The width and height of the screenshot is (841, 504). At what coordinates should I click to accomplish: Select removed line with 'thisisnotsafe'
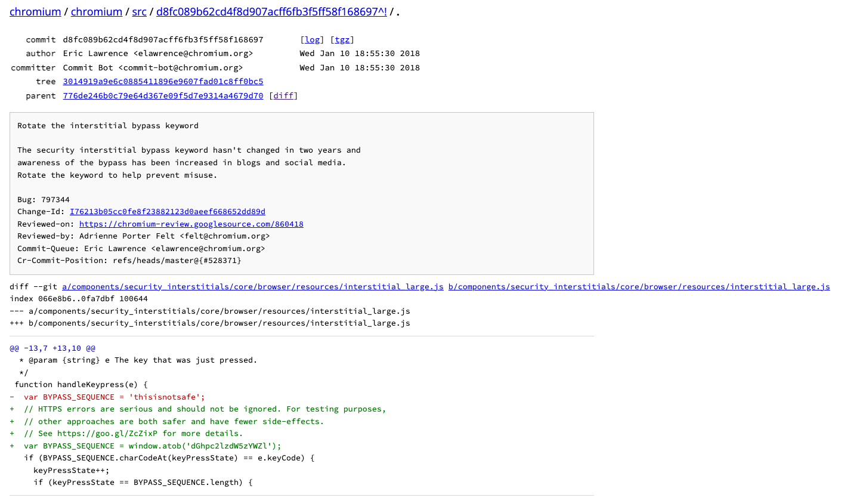click(107, 397)
